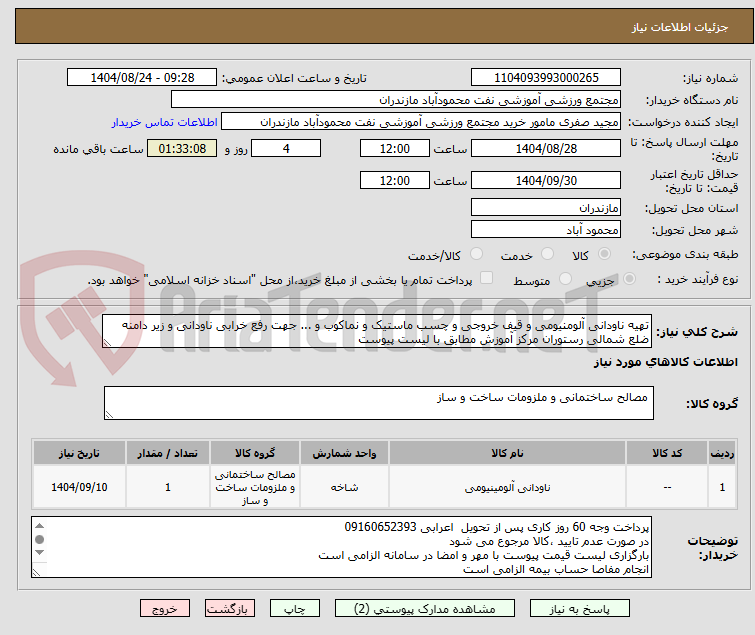
Task: Click the price validity time 12:00 field
Action: click(395, 181)
